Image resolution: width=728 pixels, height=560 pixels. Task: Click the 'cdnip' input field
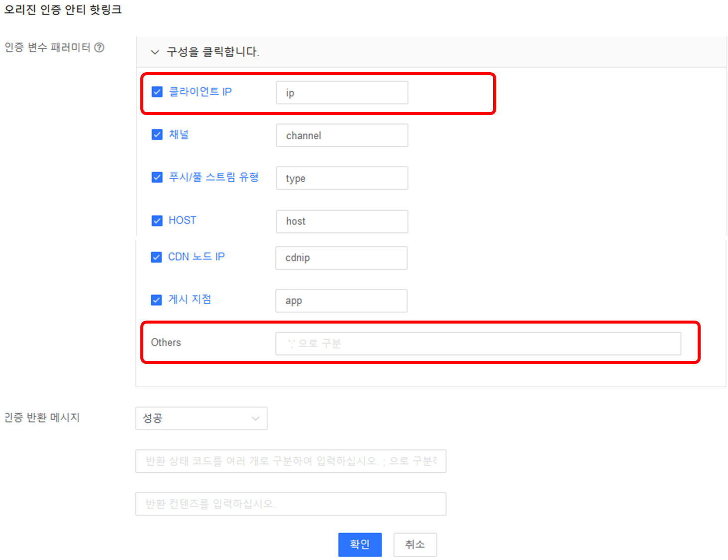(x=341, y=258)
